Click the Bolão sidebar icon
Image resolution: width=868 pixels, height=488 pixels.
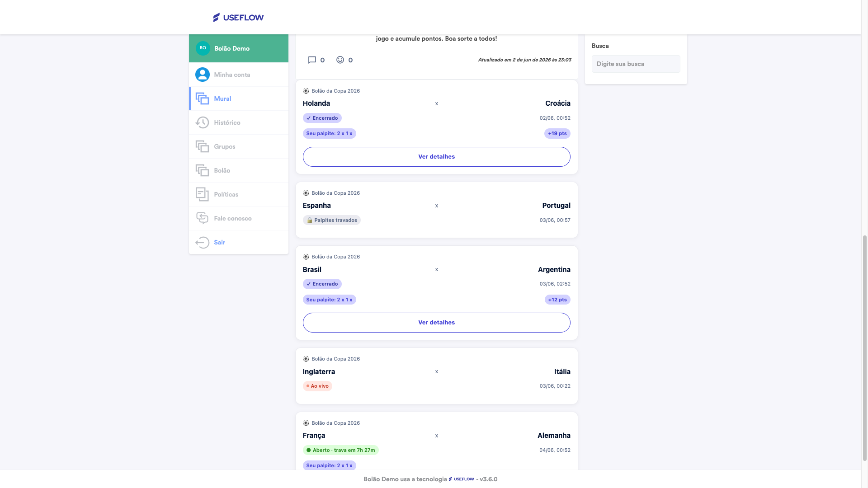click(203, 170)
